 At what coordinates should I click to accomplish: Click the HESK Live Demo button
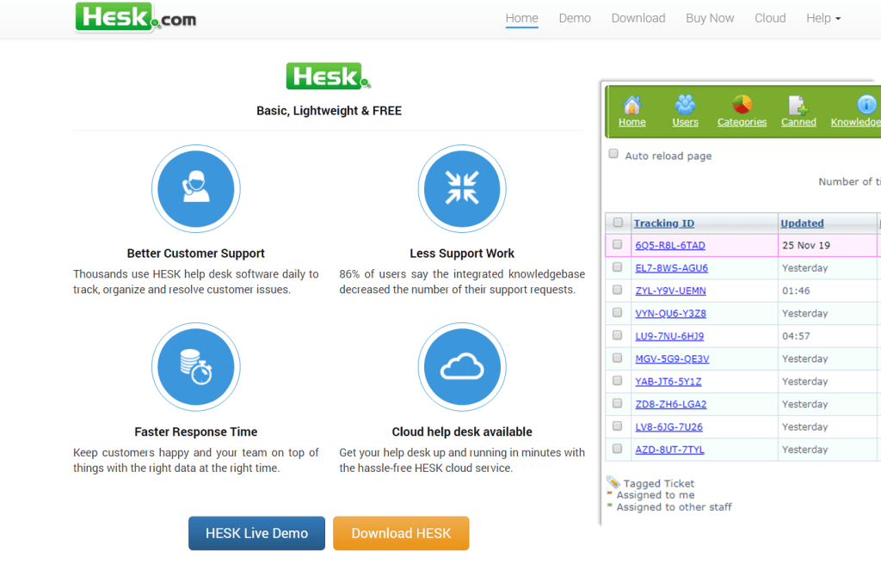click(256, 533)
